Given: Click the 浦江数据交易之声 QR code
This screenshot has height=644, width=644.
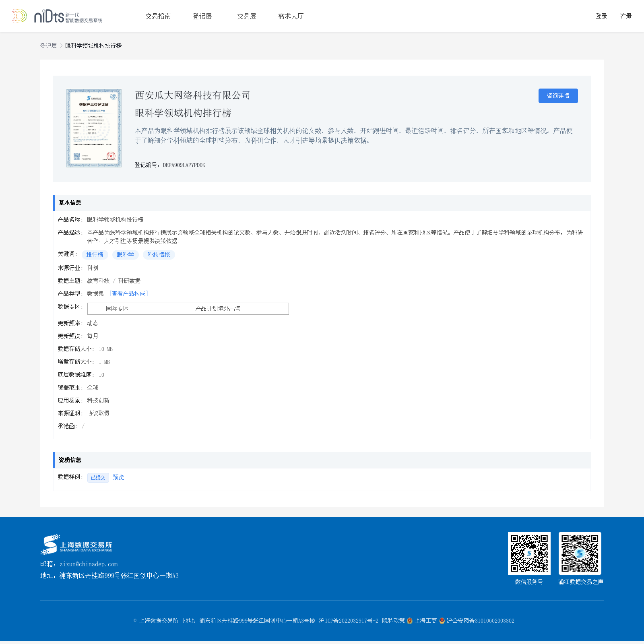Looking at the screenshot, I should pos(580,553).
